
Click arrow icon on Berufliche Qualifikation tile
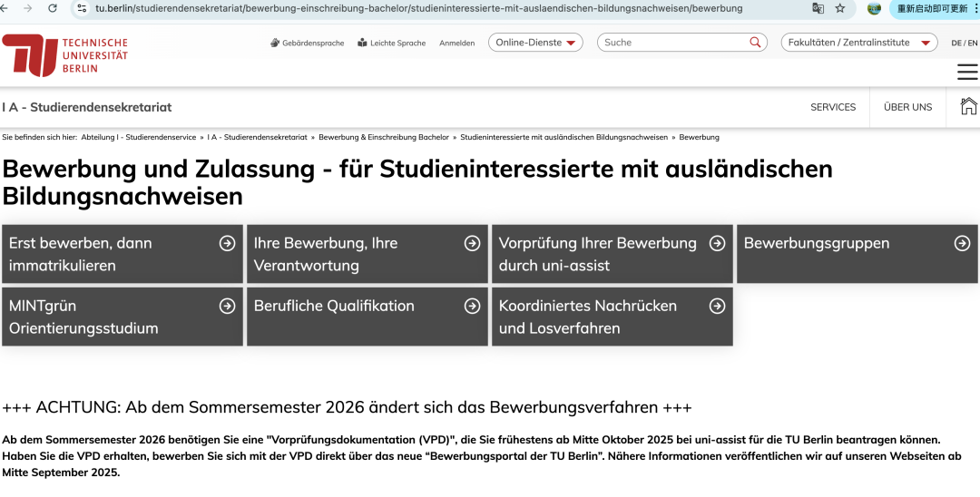point(473,306)
